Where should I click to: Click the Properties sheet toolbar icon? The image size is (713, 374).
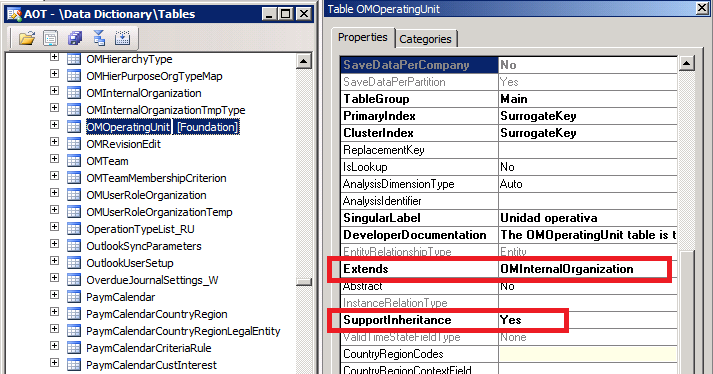coord(50,38)
